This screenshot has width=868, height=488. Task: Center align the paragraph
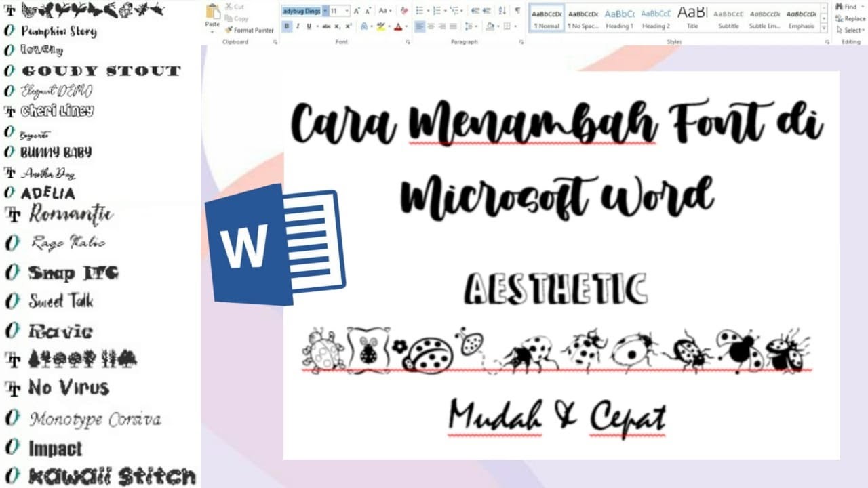[x=431, y=26]
